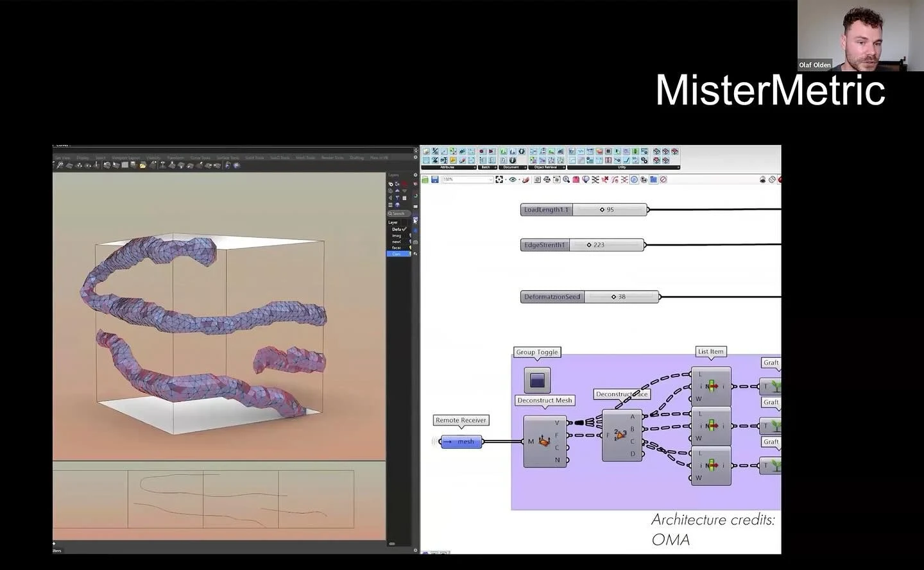Click the Zoom Extents icon in canvas toolbar
The height and width of the screenshot is (570, 924).
499,180
